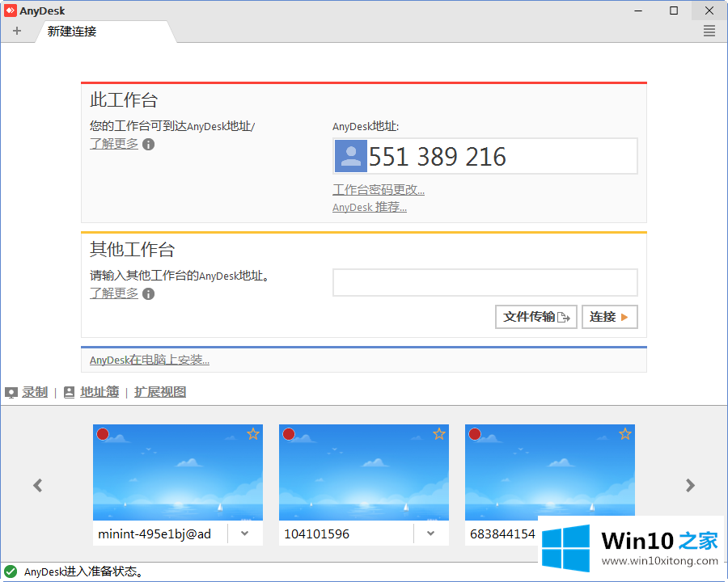Open the 104101596 session thumbnail
This screenshot has width=728, height=582.
point(364,472)
